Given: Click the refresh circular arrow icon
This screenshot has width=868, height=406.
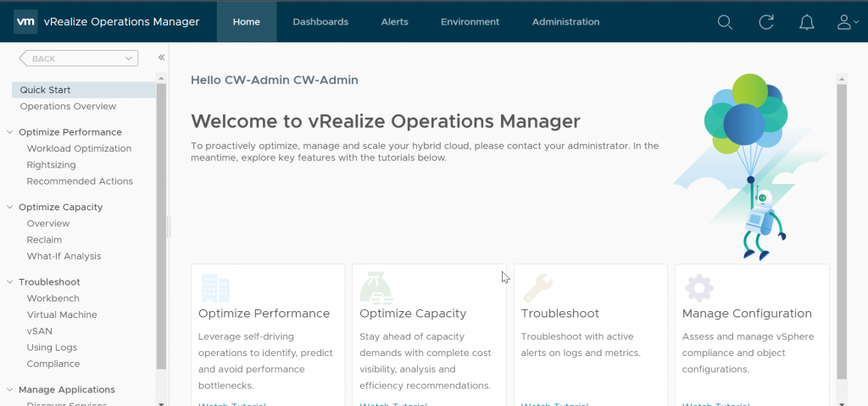Looking at the screenshot, I should click(766, 22).
